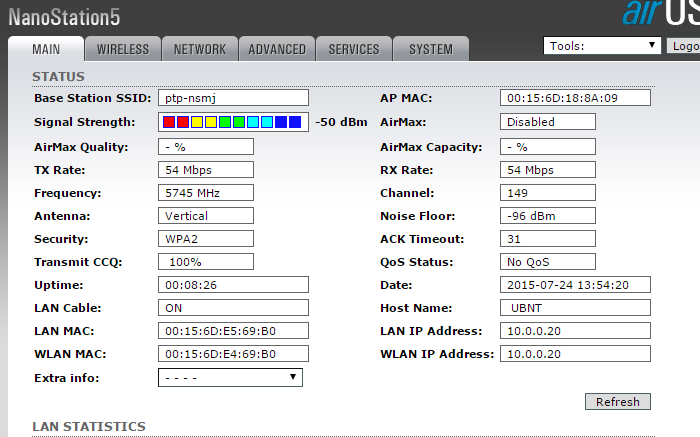Click the AirMax Capacity value field

[548, 147]
